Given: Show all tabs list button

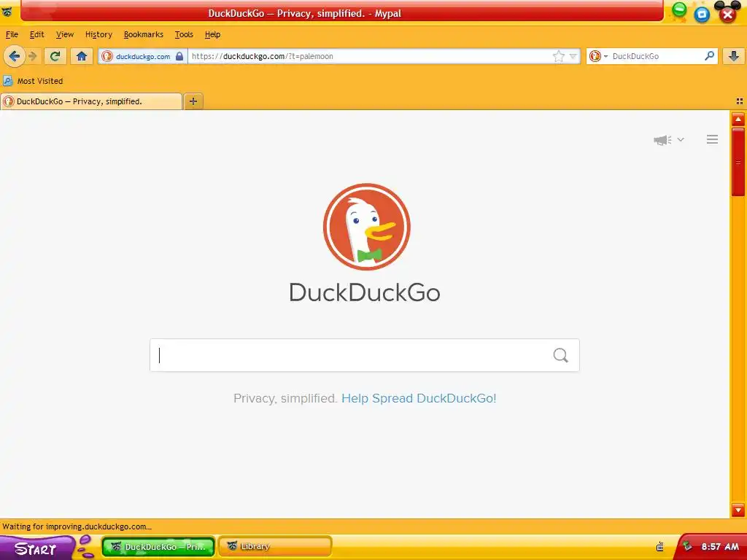Looking at the screenshot, I should click(x=740, y=101).
